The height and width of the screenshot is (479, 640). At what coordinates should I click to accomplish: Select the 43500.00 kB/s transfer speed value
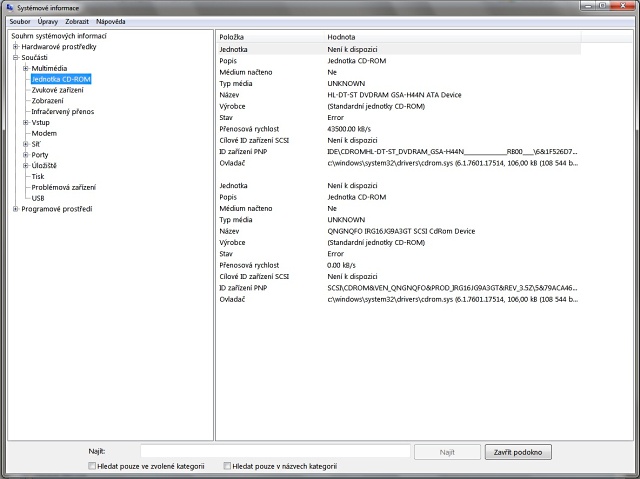[349, 129]
